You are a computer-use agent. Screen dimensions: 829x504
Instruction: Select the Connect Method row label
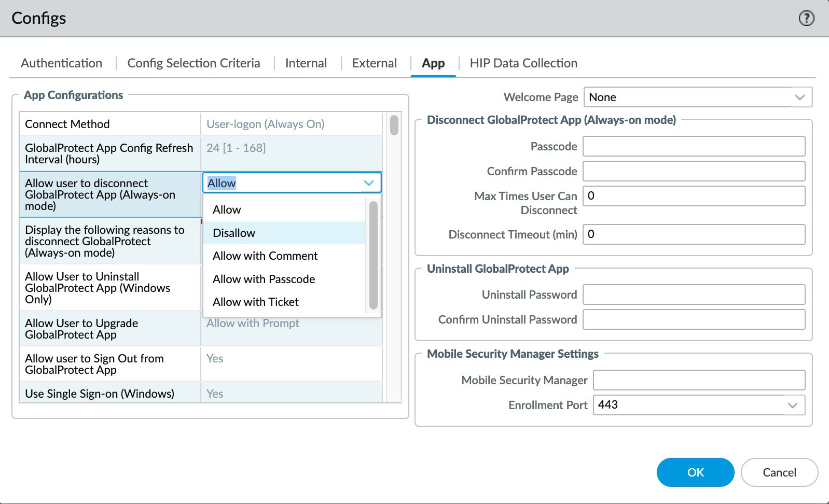[67, 124]
